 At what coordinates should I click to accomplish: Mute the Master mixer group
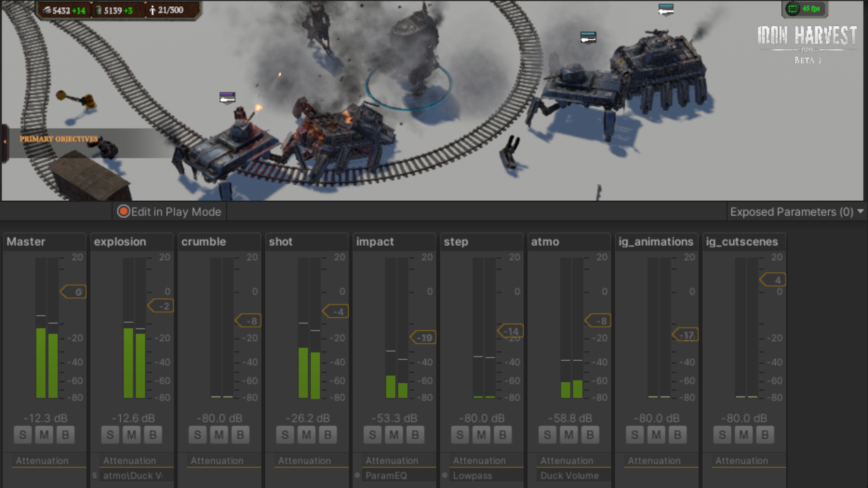tap(44, 435)
